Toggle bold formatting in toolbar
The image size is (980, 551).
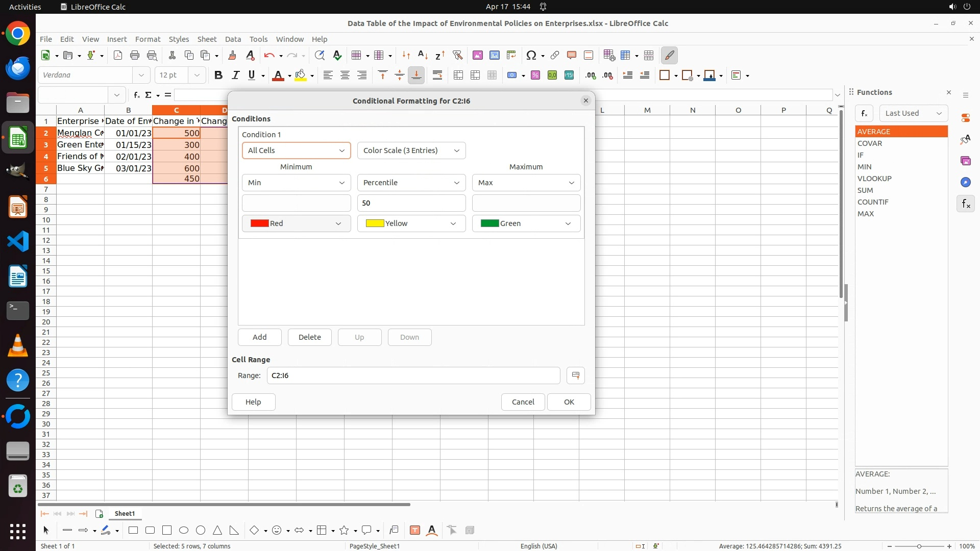tap(218, 76)
